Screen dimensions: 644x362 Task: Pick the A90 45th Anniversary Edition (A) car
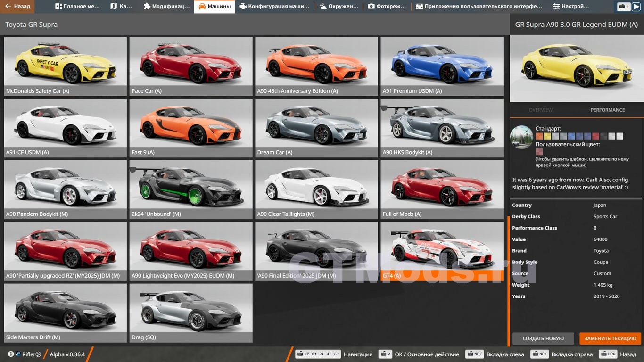(316, 66)
